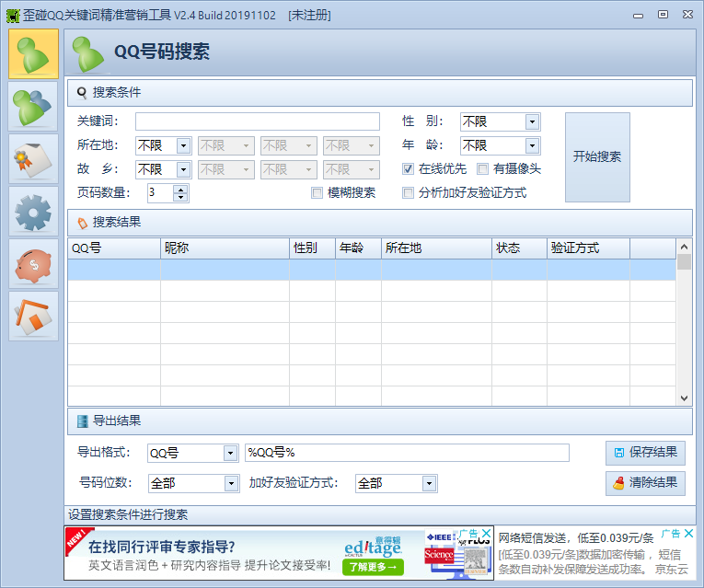Image resolution: width=704 pixels, height=588 pixels.
Task: Click 了解更多 button in ad
Action: [x=373, y=567]
